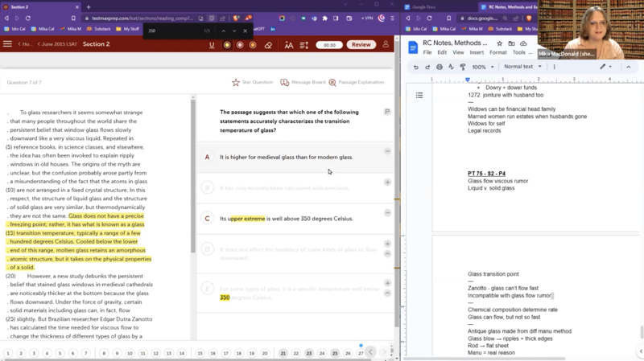Open the zoom 100% dropdown

point(482,67)
